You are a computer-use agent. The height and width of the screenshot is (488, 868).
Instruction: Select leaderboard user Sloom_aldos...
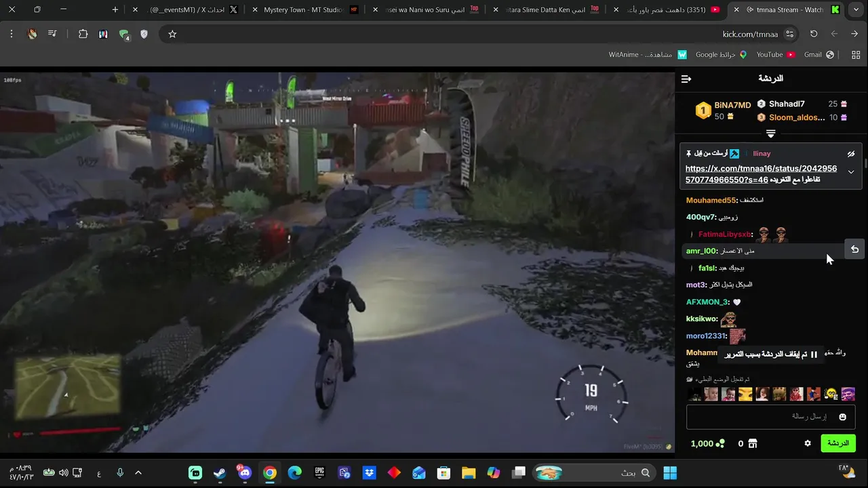point(797,117)
